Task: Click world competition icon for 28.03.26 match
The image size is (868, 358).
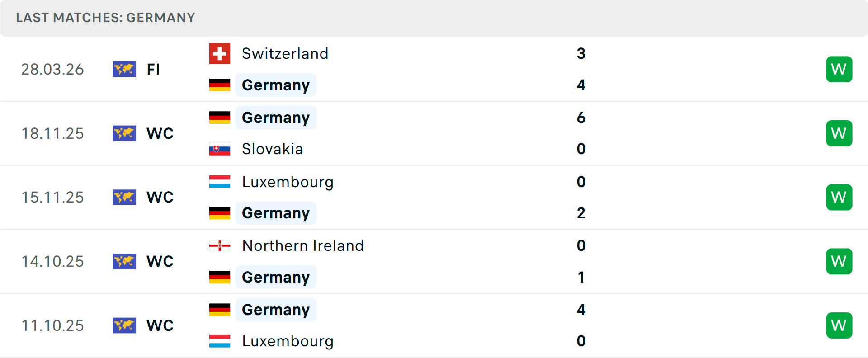Action: click(x=124, y=69)
